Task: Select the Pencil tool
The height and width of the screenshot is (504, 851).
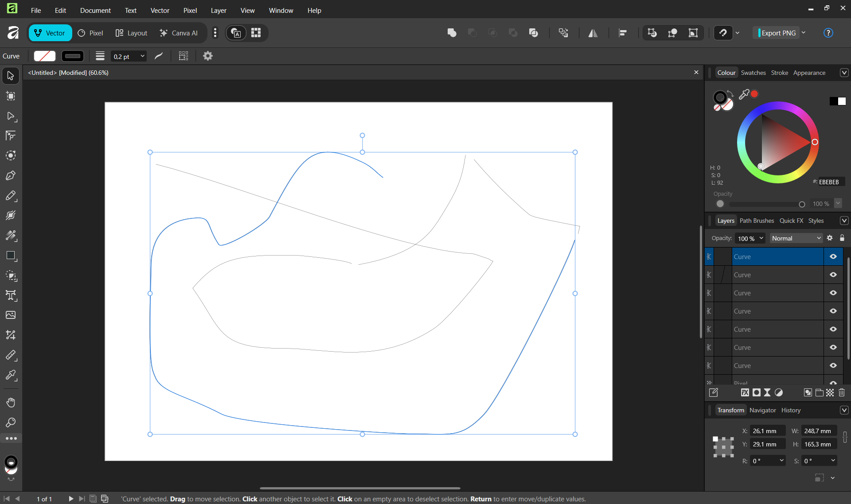Action: [11, 196]
